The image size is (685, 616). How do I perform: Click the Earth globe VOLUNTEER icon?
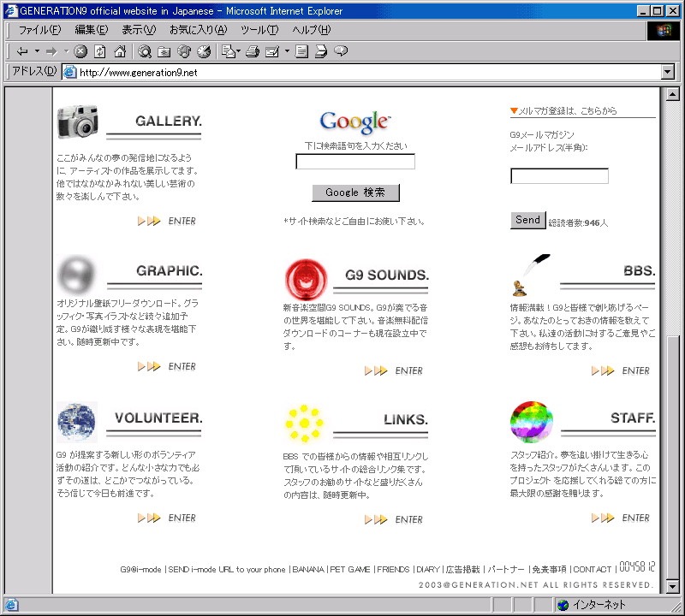pos(76,422)
